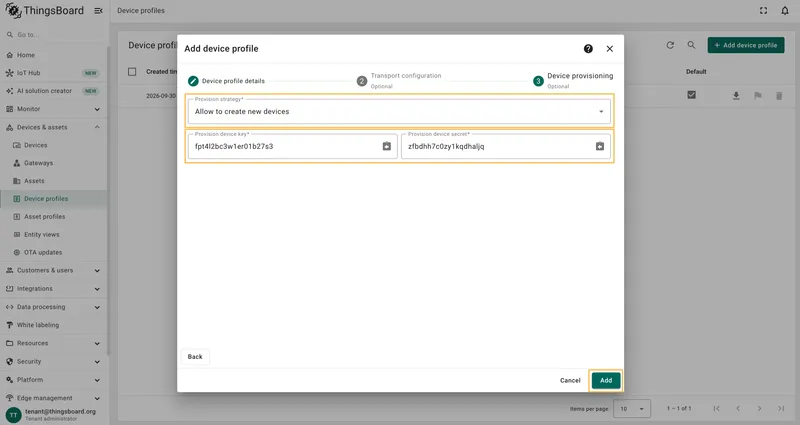Image resolution: width=800 pixels, height=425 pixels.
Task: Click the Default column header
Action: [x=696, y=72]
